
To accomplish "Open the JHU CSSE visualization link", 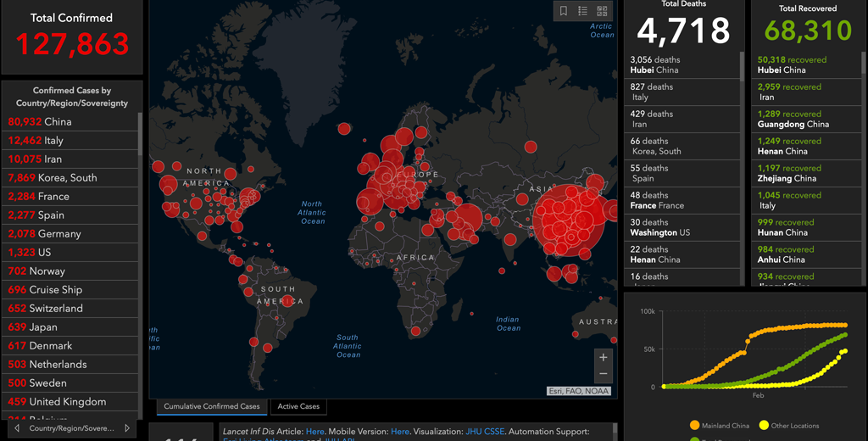I will pyautogui.click(x=487, y=431).
